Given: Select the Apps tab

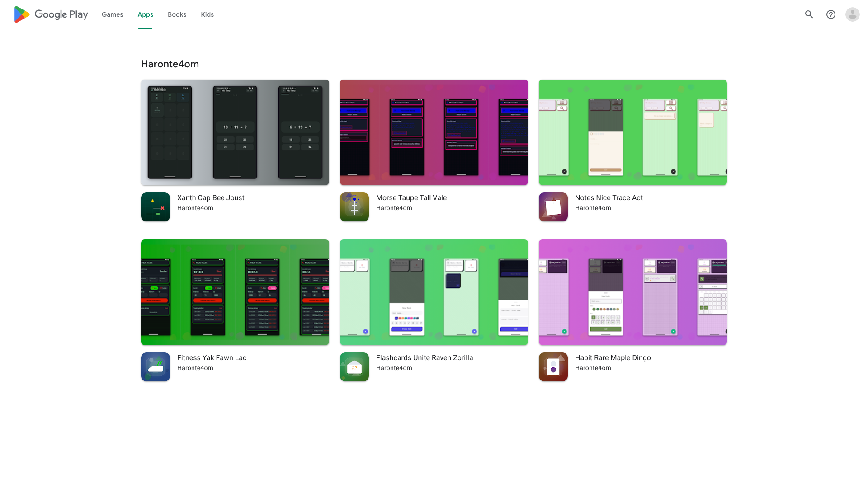Looking at the screenshot, I should point(145,14).
